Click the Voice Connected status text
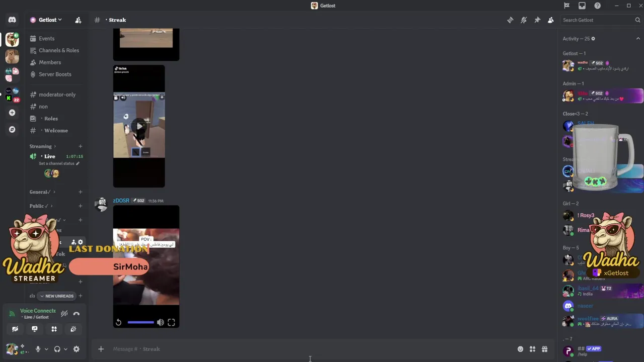This screenshot has width=644, height=362. 38,311
